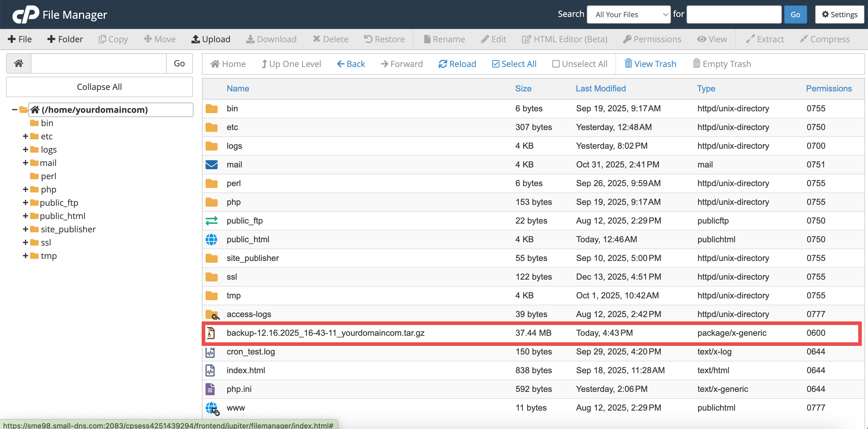Click Select All checkbox button
This screenshot has height=429, width=868.
point(514,64)
